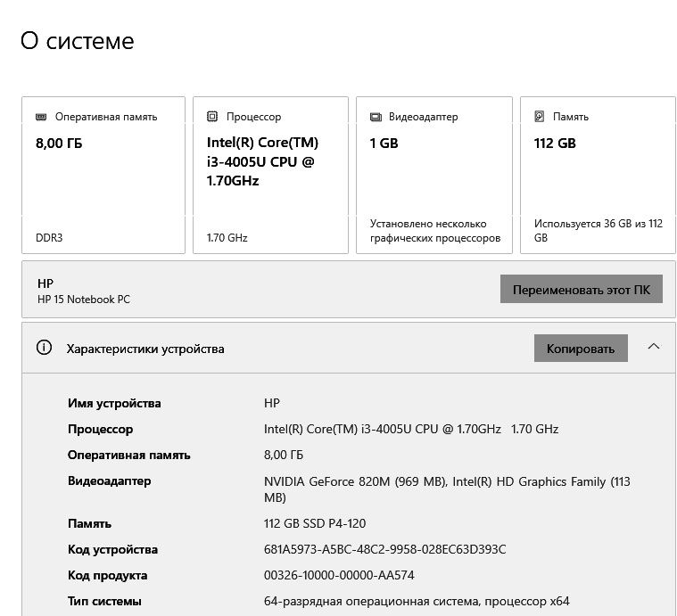The image size is (677, 616).
Task: Click the Характеристики устройства section title
Action: [x=145, y=349]
